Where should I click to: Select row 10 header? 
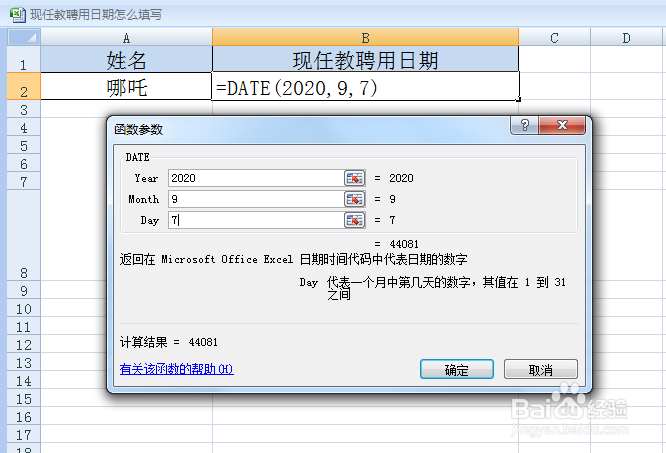(x=24, y=308)
